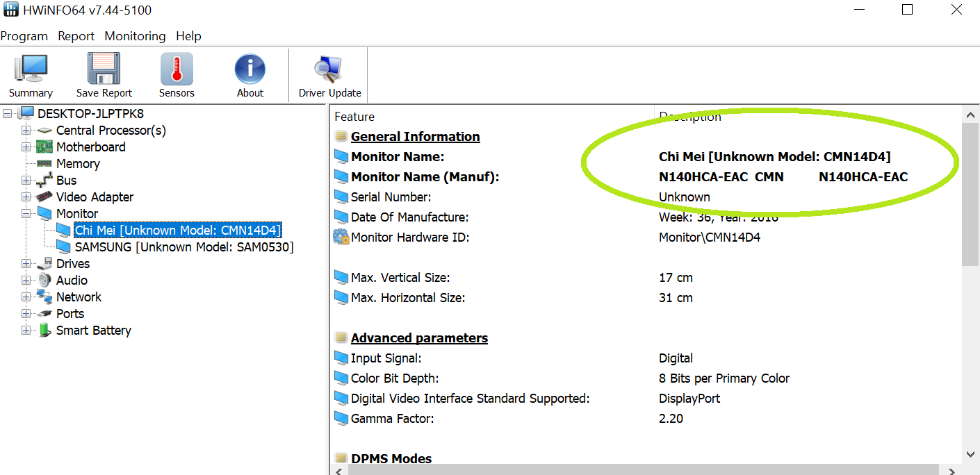
Task: Open the Help menu
Action: tap(188, 36)
